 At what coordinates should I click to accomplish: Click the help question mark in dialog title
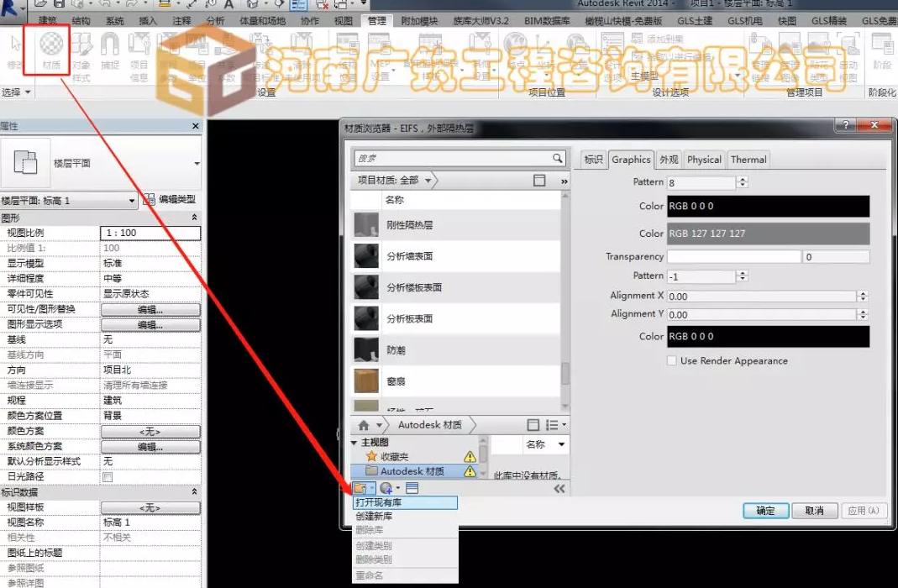pyautogui.click(x=845, y=125)
